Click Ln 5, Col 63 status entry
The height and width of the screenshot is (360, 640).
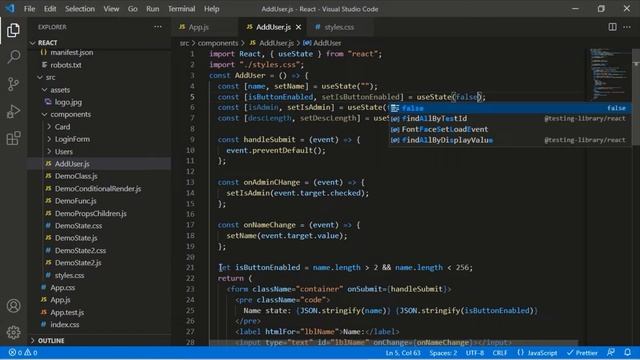pos(403,353)
